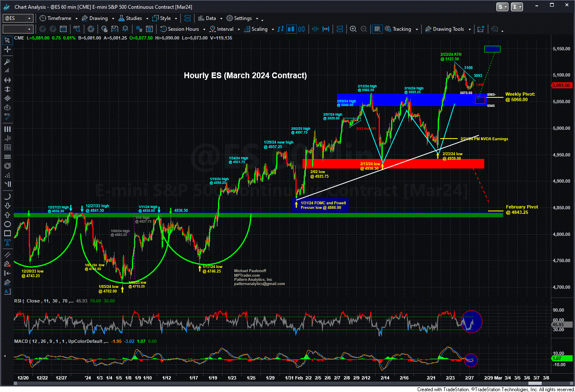
Task: Expand the Style dropdown arrow
Action: coord(176,18)
